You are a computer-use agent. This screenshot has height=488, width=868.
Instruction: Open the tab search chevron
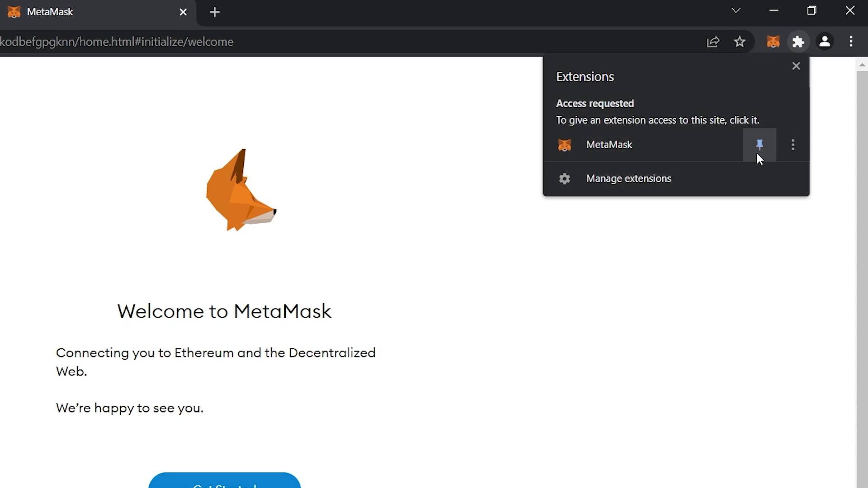pos(736,10)
